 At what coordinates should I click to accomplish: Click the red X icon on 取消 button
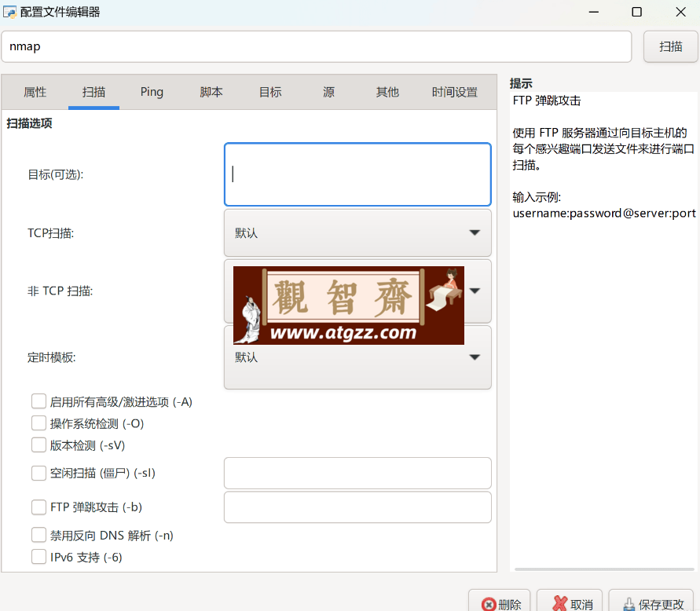(560, 604)
